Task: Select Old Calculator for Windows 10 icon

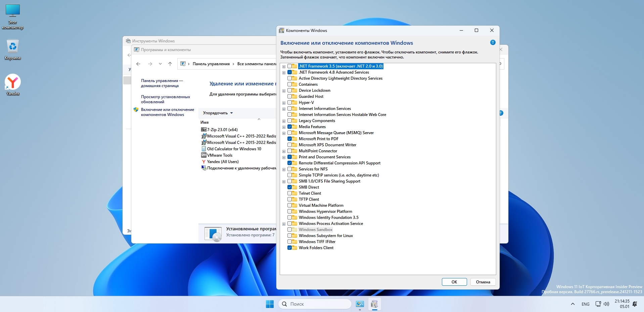Action: (x=203, y=149)
